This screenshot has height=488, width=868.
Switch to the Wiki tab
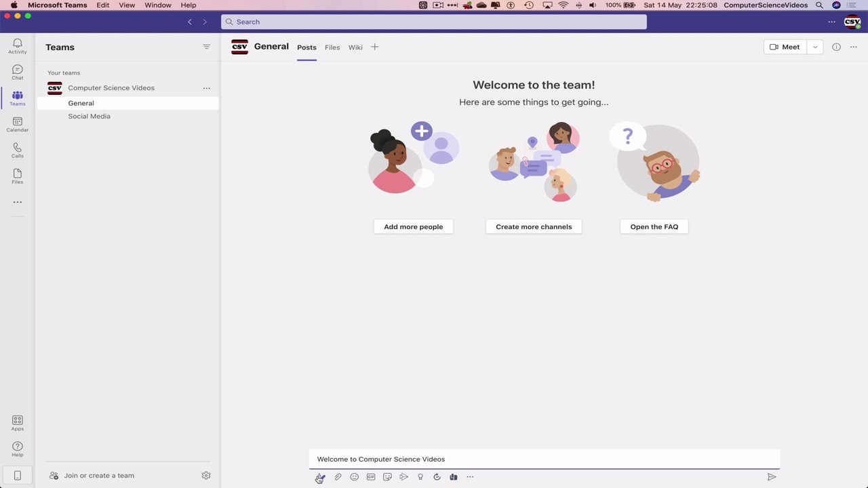355,47
